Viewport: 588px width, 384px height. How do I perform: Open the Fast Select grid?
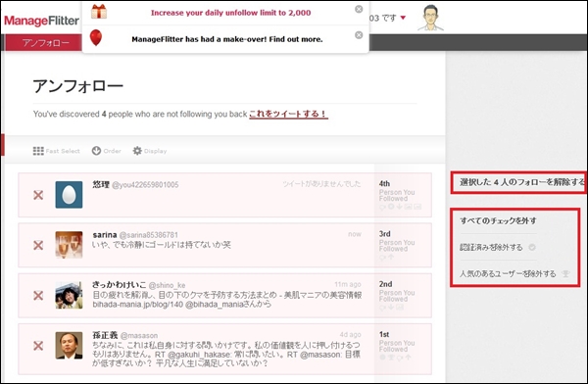[x=56, y=151]
